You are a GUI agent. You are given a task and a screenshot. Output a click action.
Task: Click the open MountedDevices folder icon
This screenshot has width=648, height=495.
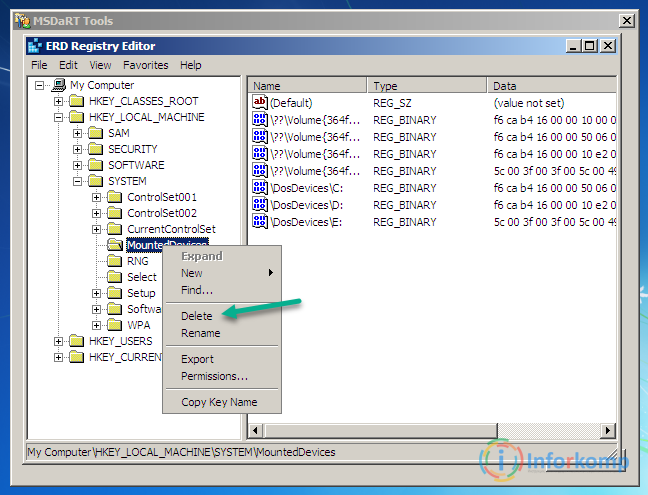(115, 245)
